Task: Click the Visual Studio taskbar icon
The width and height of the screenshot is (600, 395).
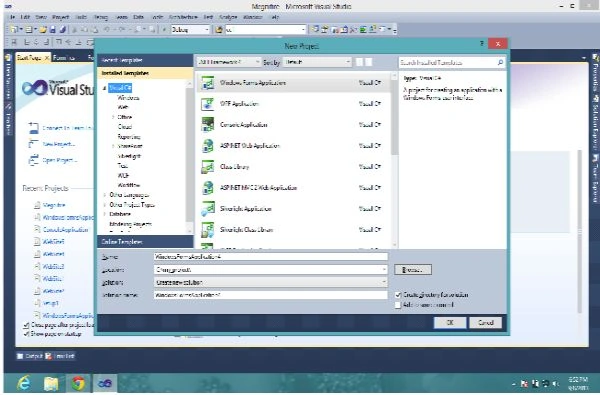Action: 104,383
